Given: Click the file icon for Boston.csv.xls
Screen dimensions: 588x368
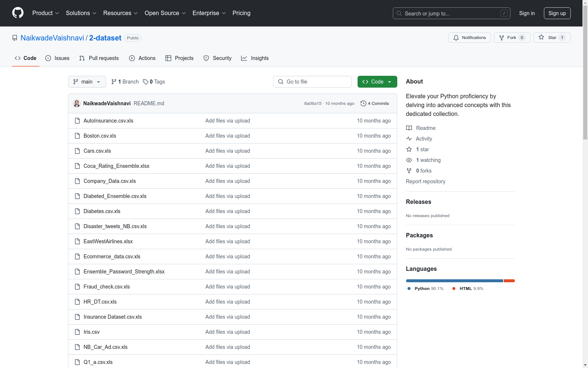Looking at the screenshot, I should pyautogui.click(x=77, y=136).
